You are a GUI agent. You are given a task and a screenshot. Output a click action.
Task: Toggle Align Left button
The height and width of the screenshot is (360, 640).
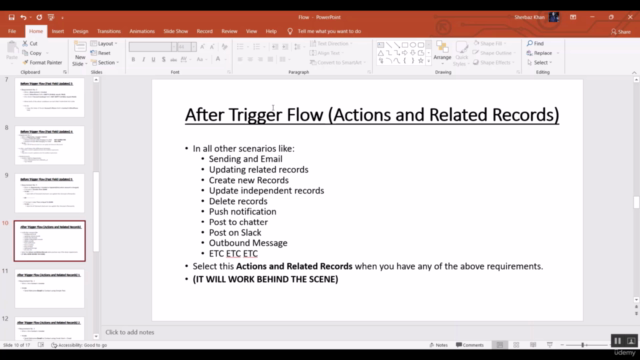click(x=240, y=60)
